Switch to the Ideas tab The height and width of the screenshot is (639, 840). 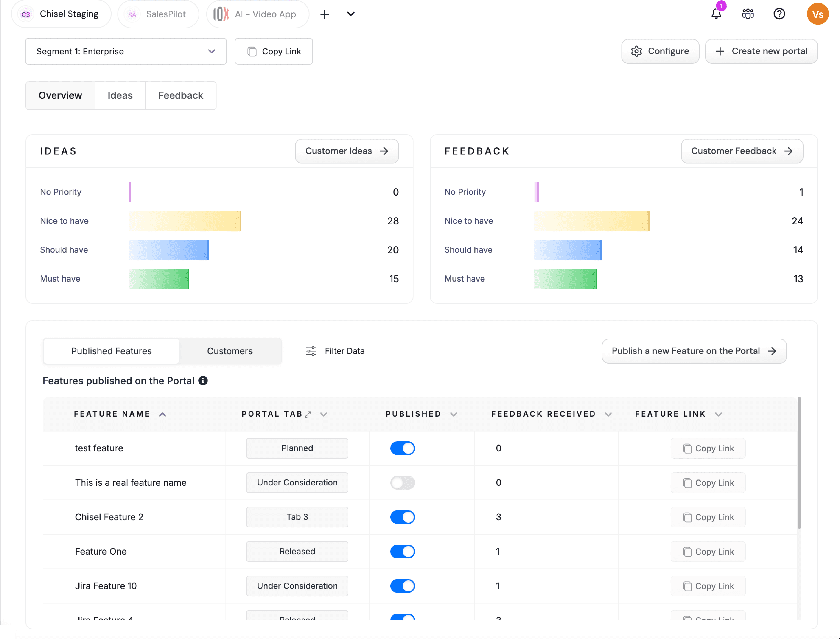coord(120,95)
